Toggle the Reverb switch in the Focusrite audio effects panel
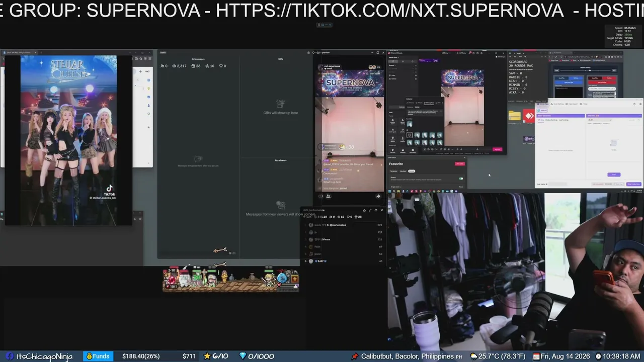 tap(461, 178)
